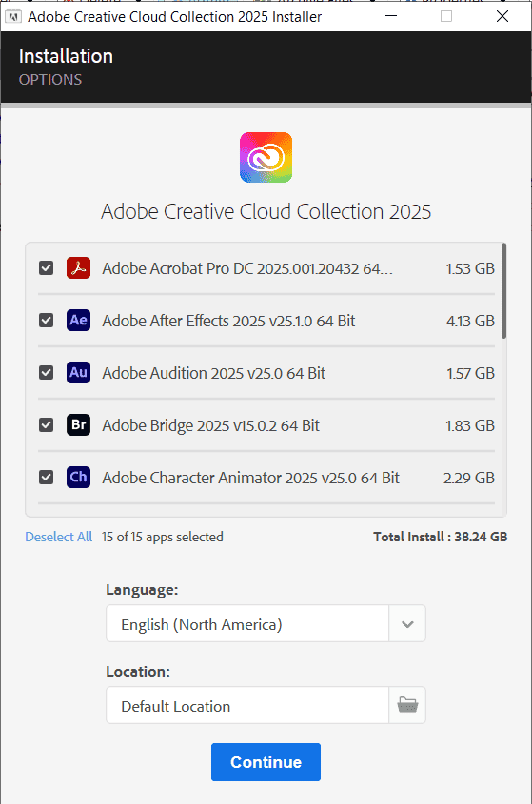Screen dimensions: 532x804
Task: Click the After Effects Ae icon
Action: [78, 321]
